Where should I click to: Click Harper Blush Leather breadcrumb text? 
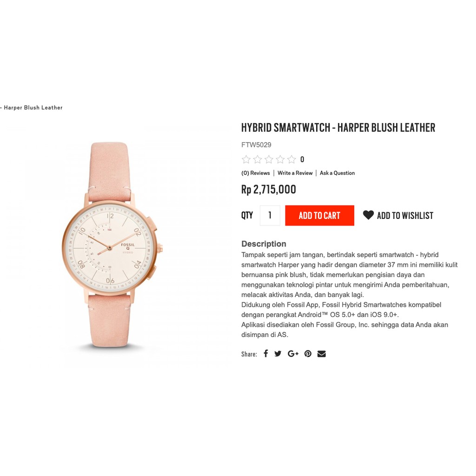[33, 107]
